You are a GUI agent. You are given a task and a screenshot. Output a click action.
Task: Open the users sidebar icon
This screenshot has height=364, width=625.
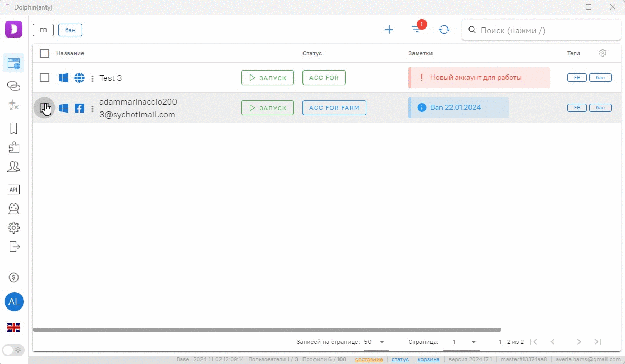click(14, 167)
